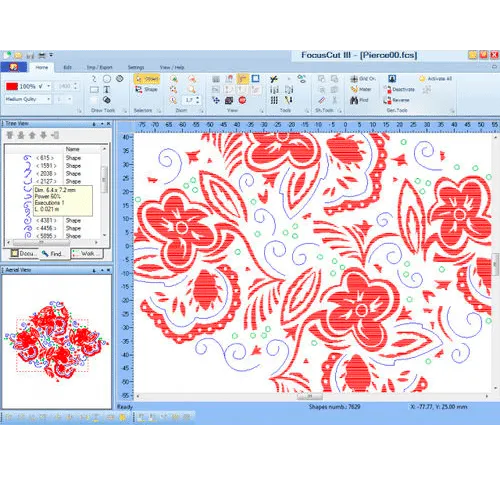The width and height of the screenshot is (500, 500).
Task: Click the red color swatch in power box
Action: coord(12,86)
